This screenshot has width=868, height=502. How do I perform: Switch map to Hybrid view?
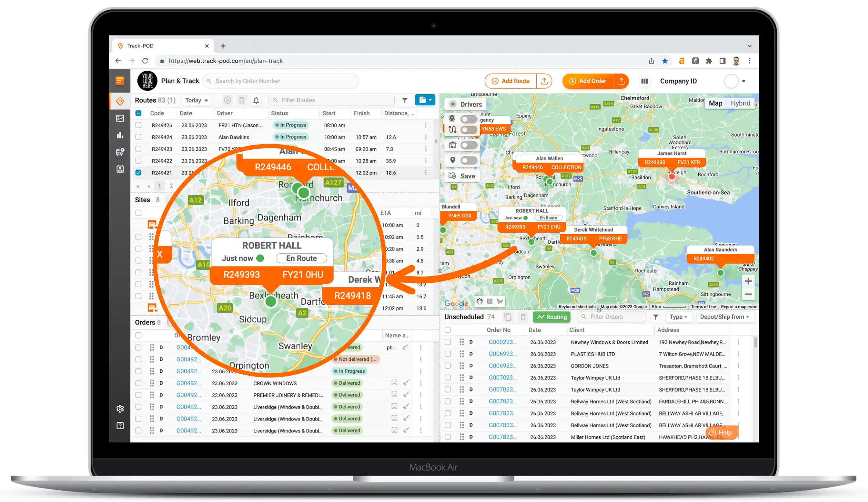click(740, 103)
